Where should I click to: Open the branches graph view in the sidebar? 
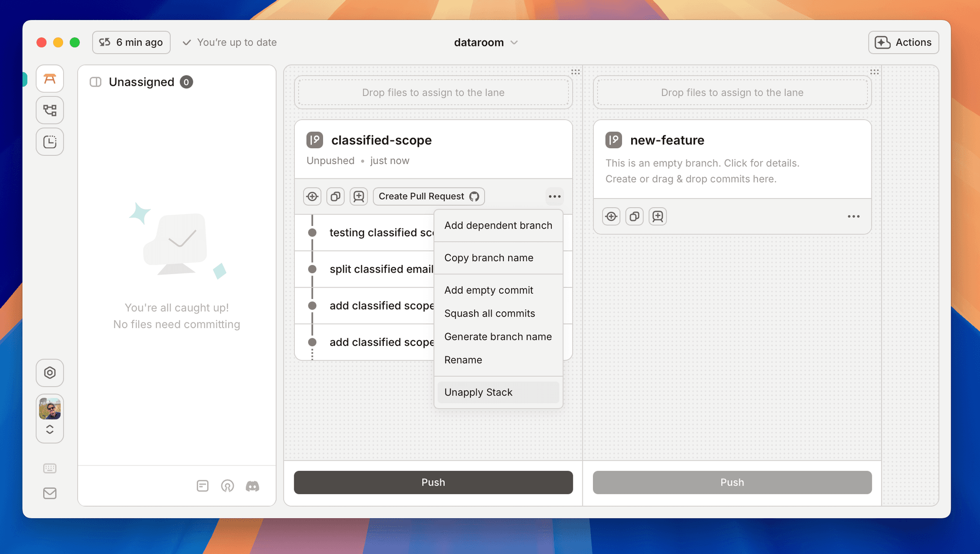click(x=49, y=110)
